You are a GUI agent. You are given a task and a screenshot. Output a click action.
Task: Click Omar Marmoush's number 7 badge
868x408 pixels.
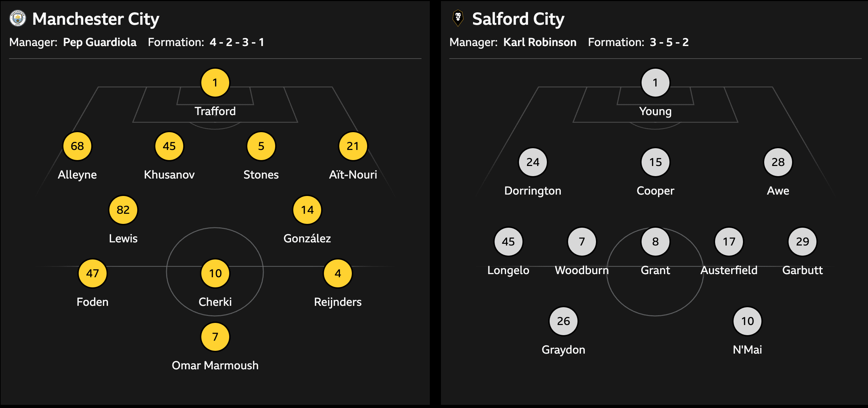pos(215,337)
